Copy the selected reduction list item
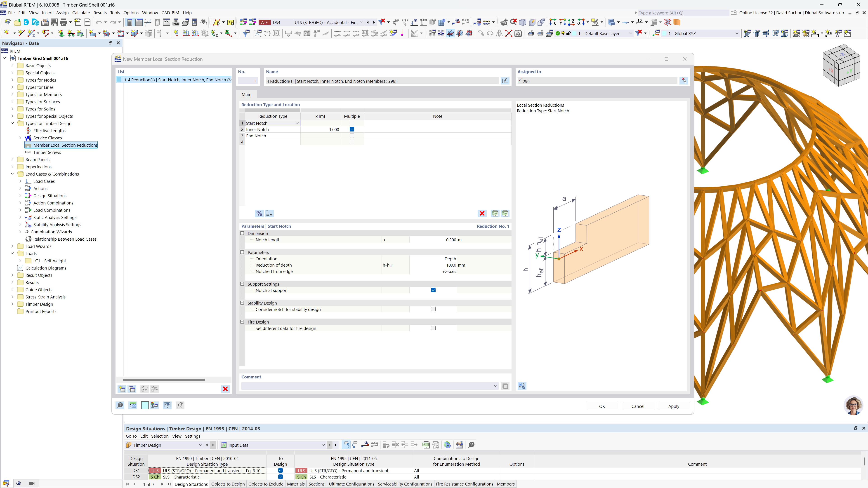 pos(132,389)
